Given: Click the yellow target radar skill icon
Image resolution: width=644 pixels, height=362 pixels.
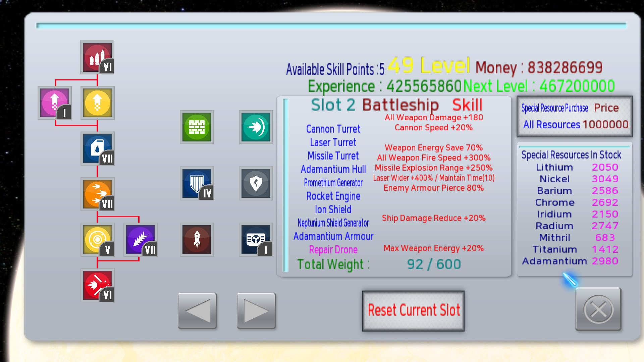Looking at the screenshot, I should point(97,240).
